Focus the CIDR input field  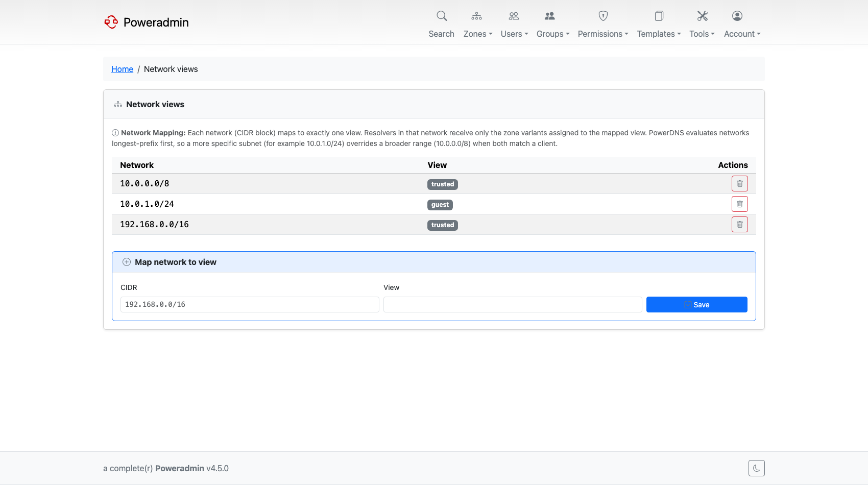[x=250, y=305]
